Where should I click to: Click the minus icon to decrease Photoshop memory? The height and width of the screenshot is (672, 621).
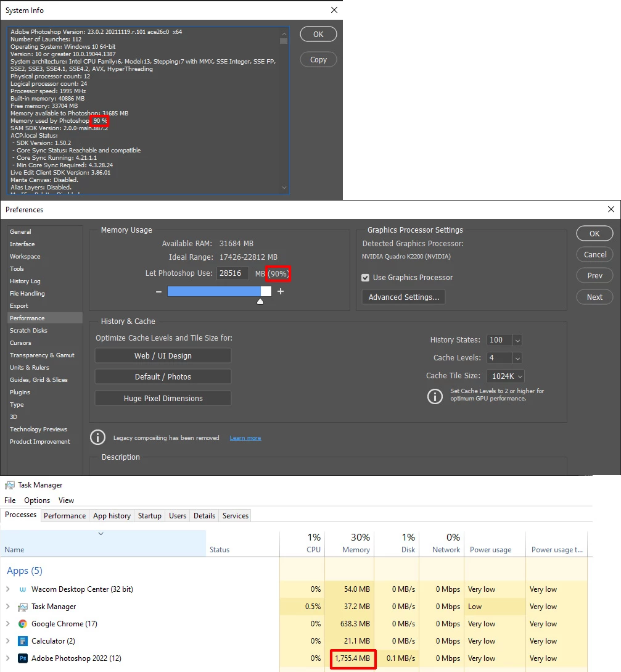click(x=159, y=291)
